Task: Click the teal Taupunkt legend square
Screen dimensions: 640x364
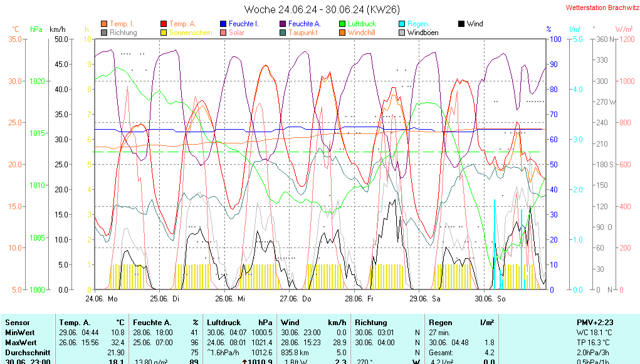Action: [x=283, y=33]
